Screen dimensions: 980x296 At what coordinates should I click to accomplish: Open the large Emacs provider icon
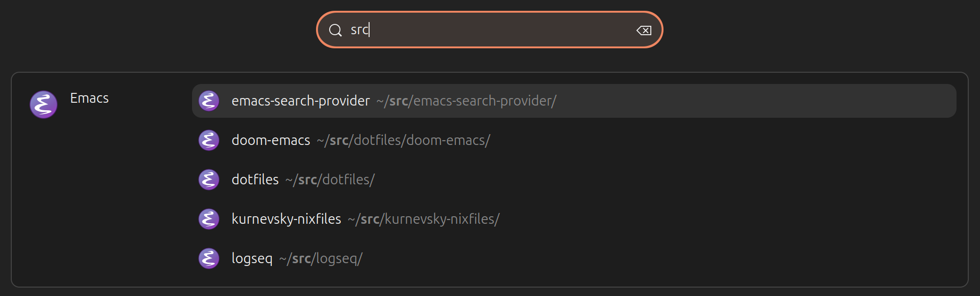44,104
